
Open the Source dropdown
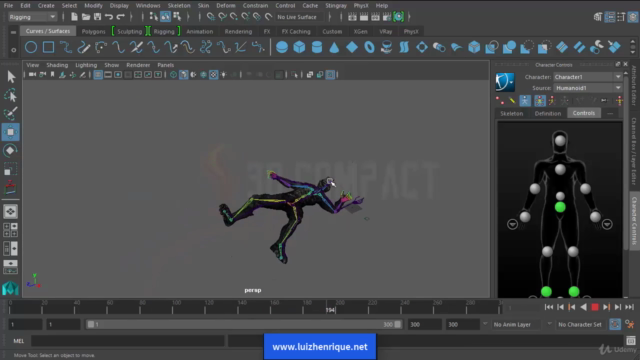tap(588, 88)
